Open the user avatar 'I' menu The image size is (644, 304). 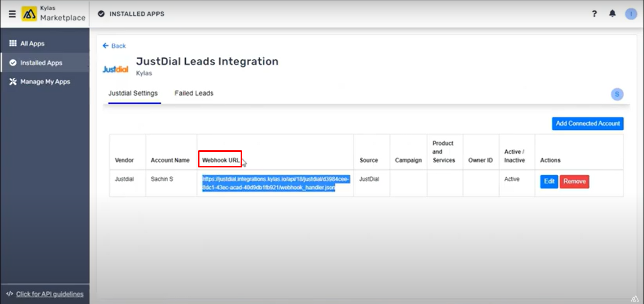coord(631,14)
